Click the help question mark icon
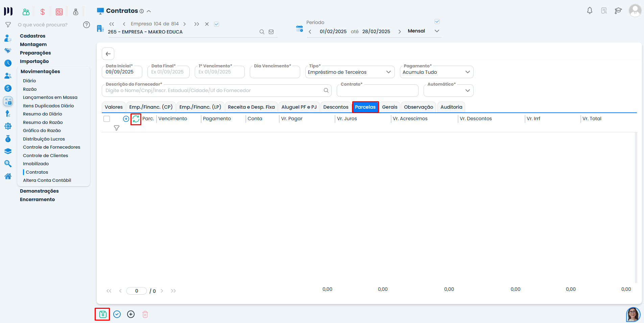 pos(87,25)
